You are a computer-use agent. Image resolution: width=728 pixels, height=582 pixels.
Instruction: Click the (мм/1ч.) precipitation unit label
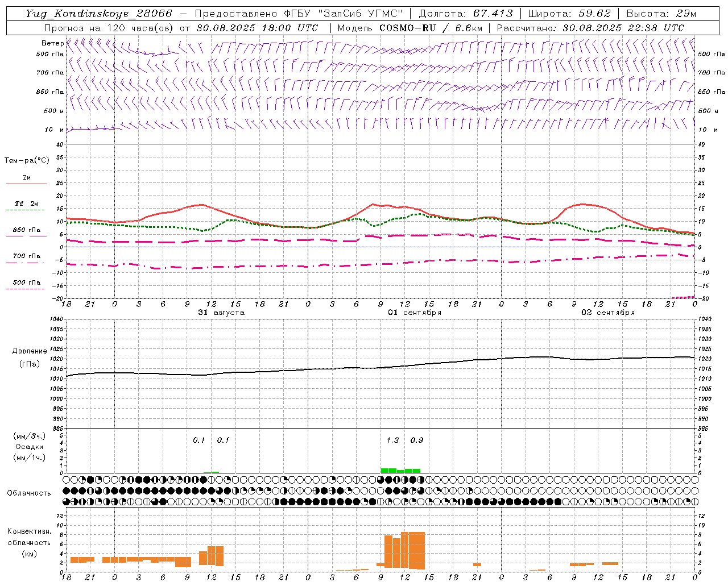tap(29, 458)
